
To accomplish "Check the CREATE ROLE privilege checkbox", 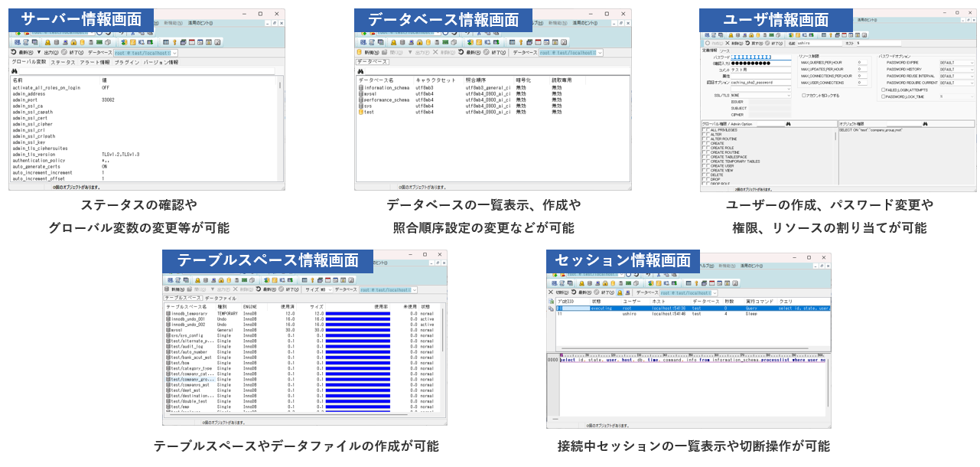I will coord(707,148).
